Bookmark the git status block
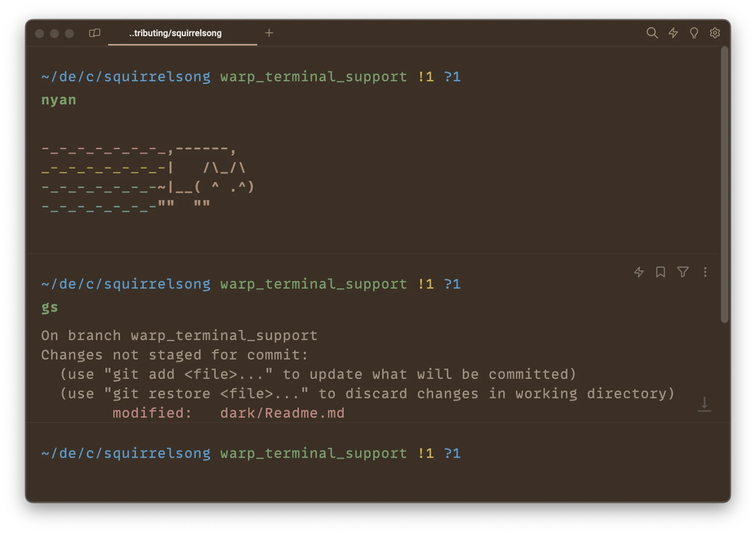756x534 pixels. click(660, 272)
